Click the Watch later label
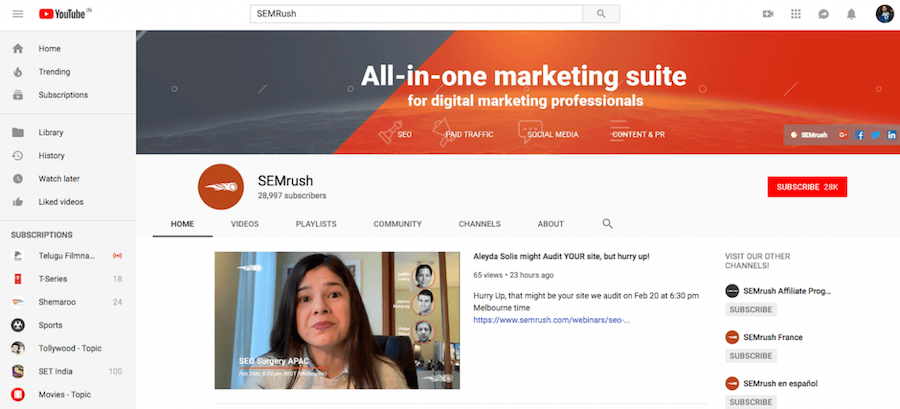Viewport: 900px width, 409px height. [x=59, y=178]
